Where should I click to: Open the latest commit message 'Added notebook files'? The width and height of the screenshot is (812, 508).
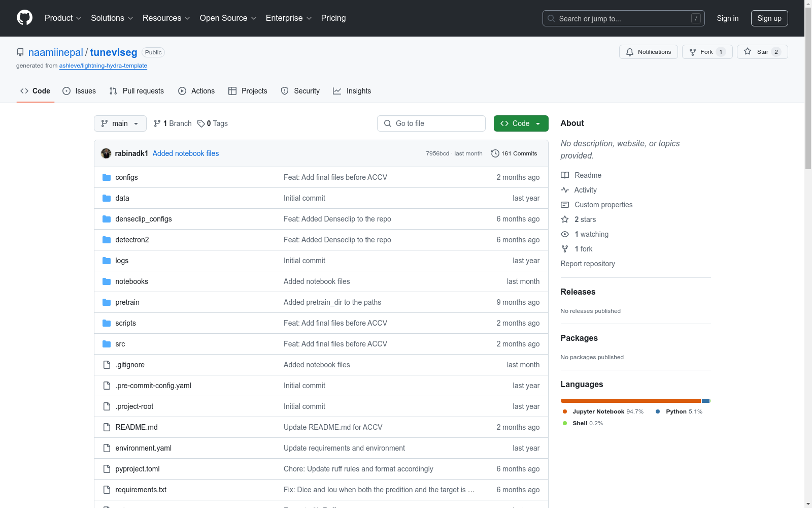(186, 153)
